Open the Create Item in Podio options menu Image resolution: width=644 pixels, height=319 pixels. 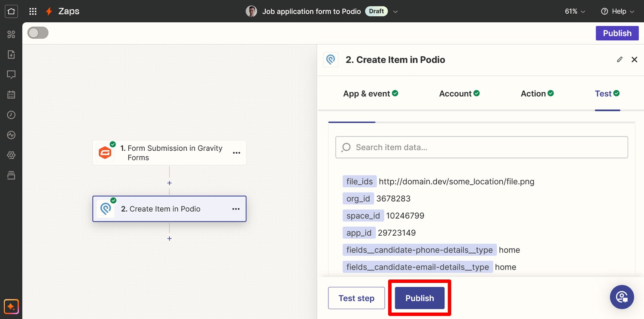[x=236, y=209]
